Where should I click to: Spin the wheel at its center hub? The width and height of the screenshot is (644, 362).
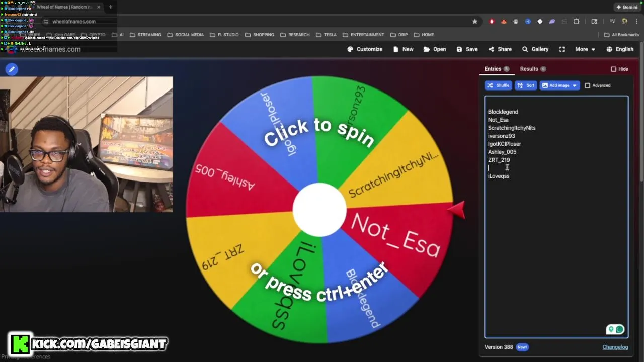tap(319, 210)
